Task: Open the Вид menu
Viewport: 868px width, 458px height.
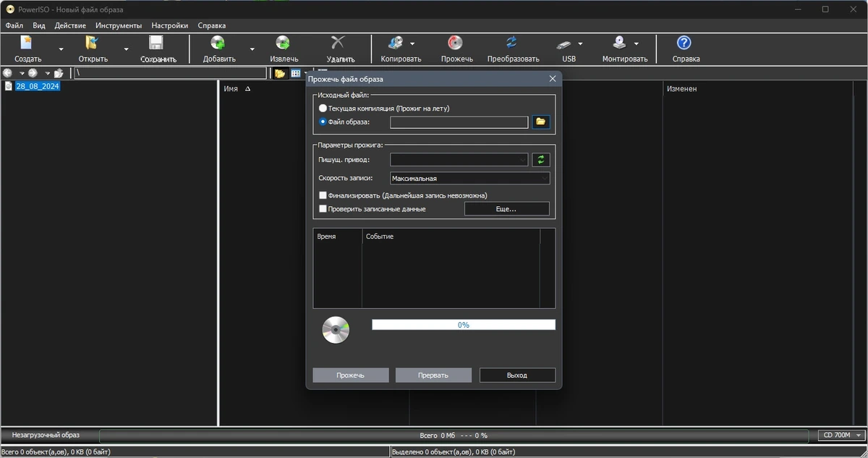Action: pyautogui.click(x=39, y=25)
